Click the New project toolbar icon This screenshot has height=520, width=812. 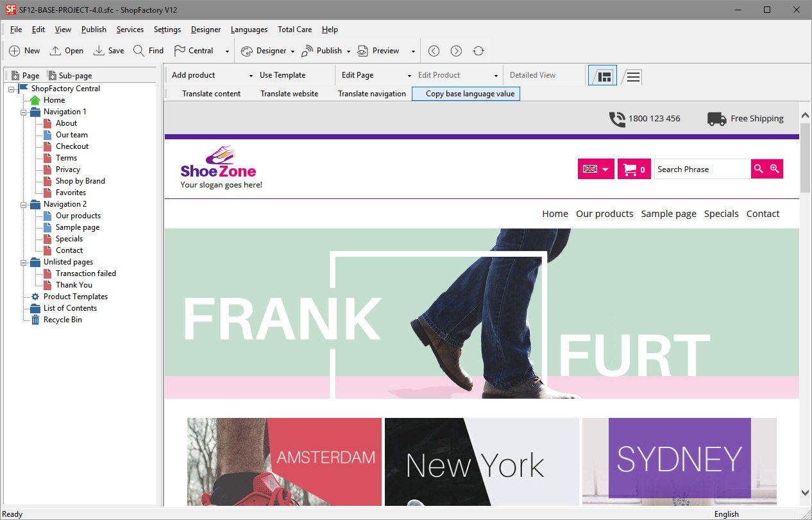tap(15, 51)
